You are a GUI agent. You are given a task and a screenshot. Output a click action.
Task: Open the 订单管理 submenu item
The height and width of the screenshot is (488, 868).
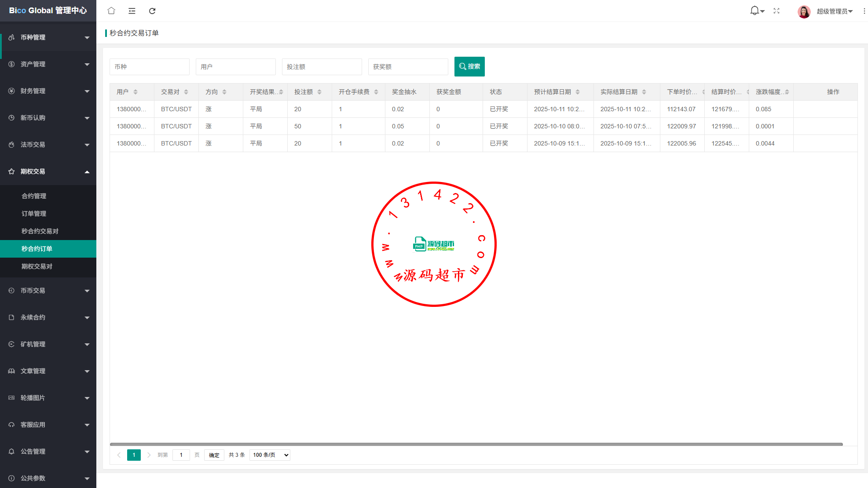(34, 214)
